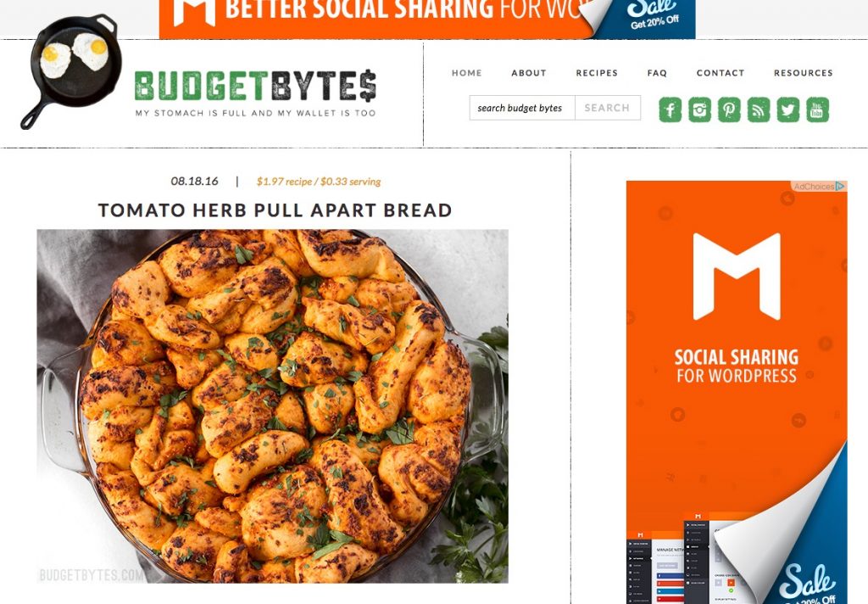Click the AdChoices icon on sidebar ad

(840, 186)
